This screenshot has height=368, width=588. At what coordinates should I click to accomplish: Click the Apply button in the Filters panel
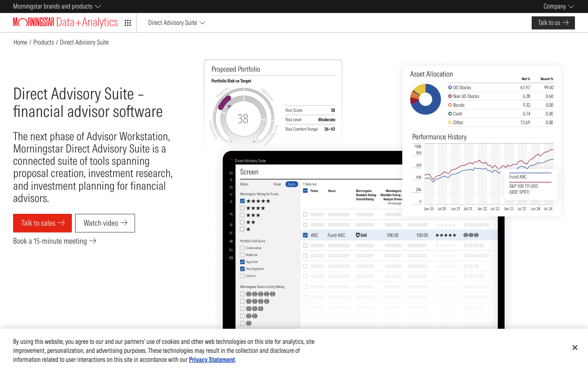[292, 184]
